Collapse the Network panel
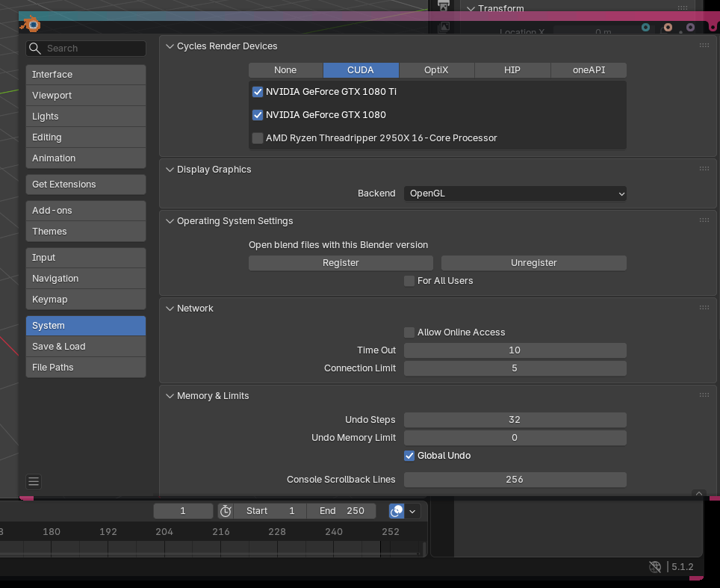720x588 pixels. (x=170, y=309)
